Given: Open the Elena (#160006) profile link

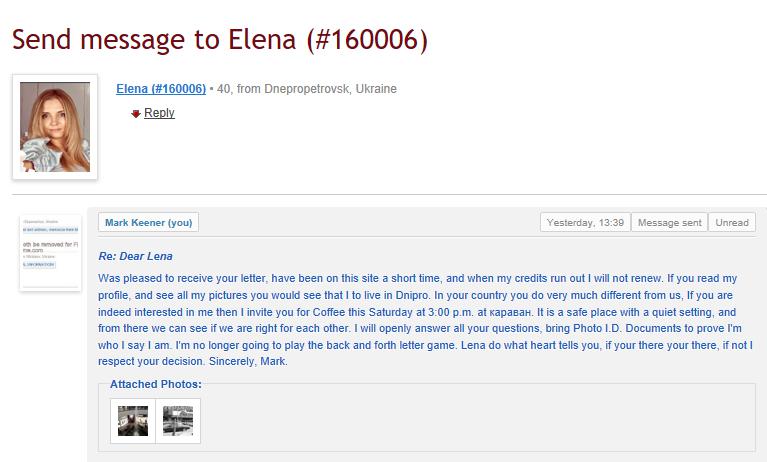Looking at the screenshot, I should (161, 89).
